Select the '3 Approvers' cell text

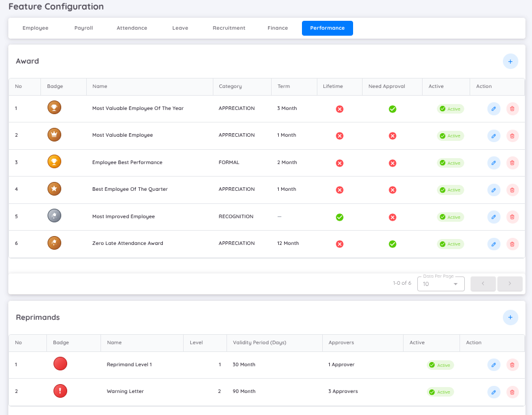343,391
